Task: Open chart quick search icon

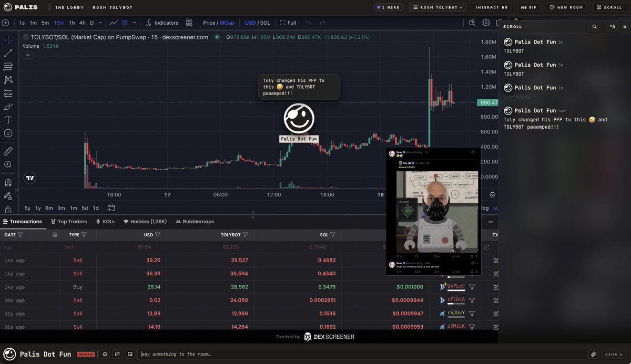Action: 472,23
